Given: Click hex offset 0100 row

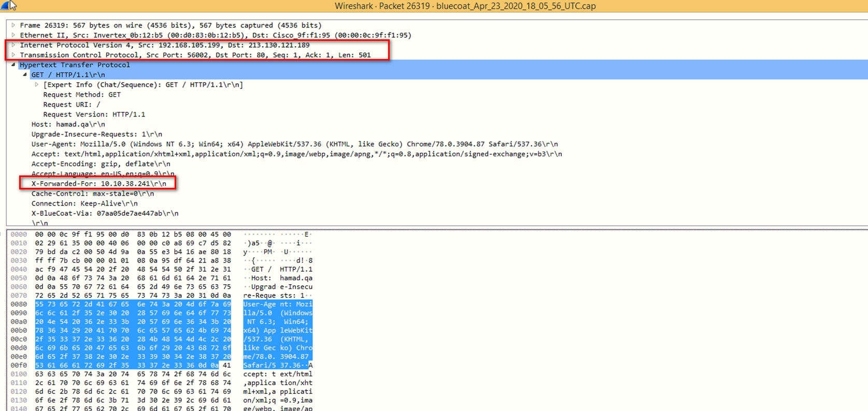Looking at the screenshot, I should [x=19, y=374].
